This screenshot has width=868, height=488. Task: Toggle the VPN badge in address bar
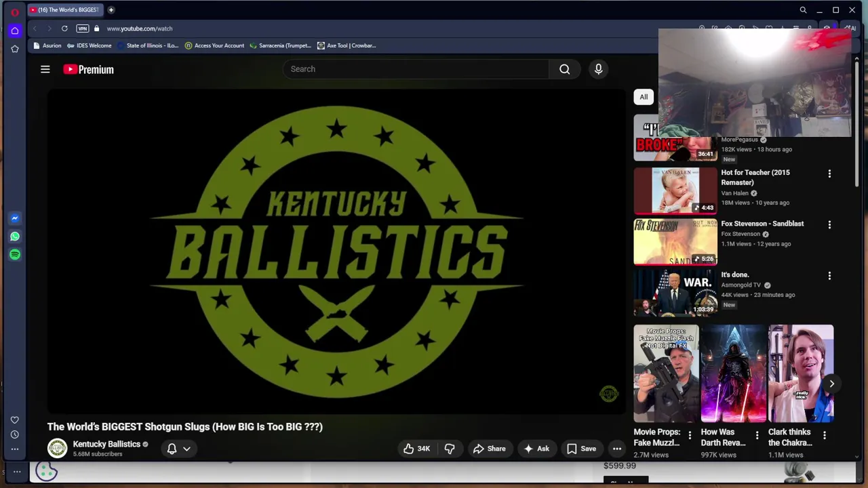coord(82,28)
